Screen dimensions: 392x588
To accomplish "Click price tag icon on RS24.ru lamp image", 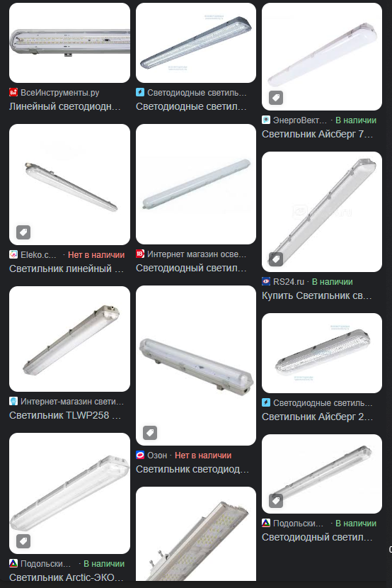I will 276,259.
